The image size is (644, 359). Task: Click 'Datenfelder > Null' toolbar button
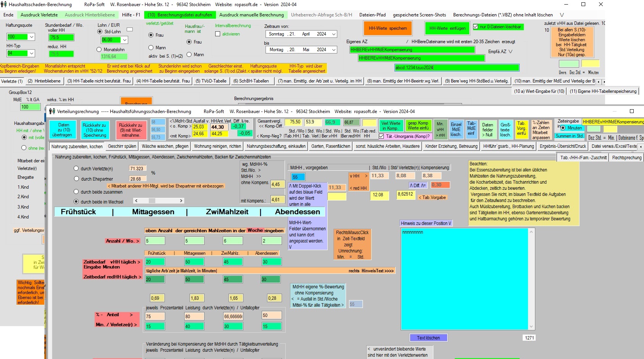click(488, 130)
